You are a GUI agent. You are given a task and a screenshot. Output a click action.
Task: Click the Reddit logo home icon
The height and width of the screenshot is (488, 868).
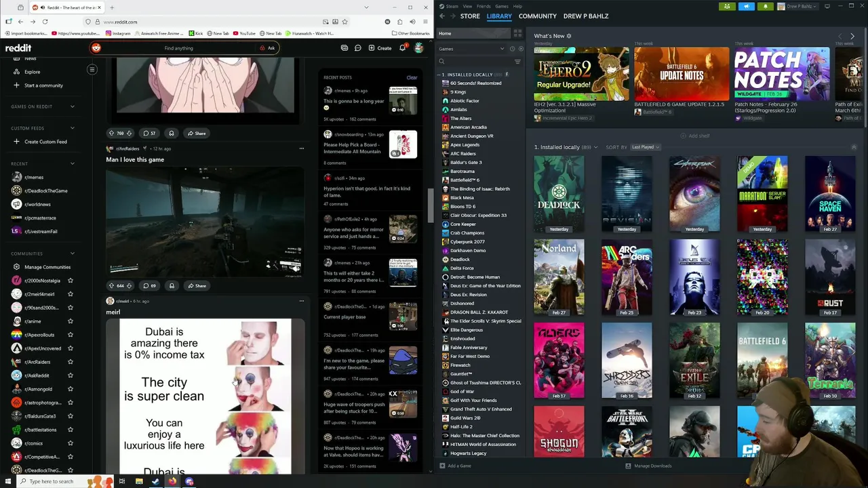18,48
